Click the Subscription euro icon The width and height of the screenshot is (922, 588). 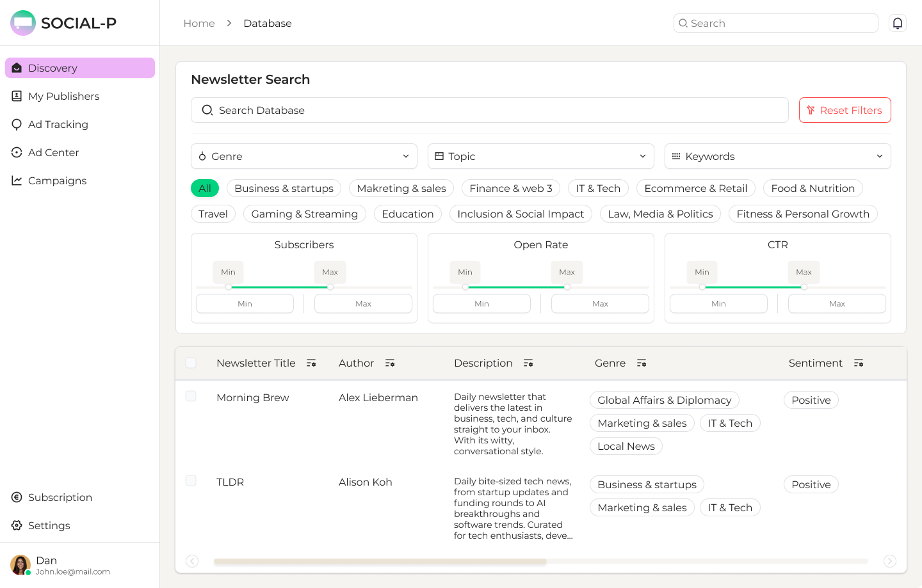point(17,497)
